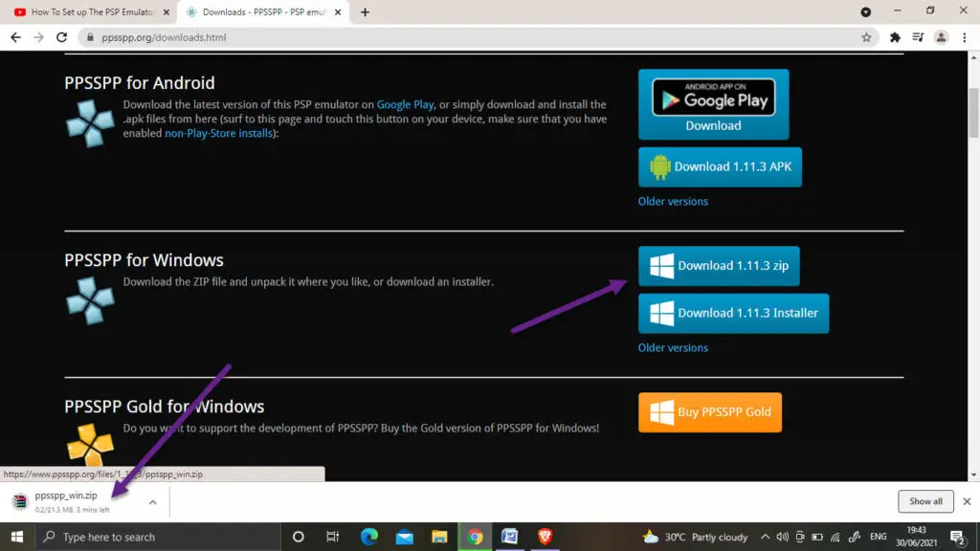Click the gold PPSSPP Gold logo icon
Viewport: 980px width, 551px height.
[x=90, y=445]
